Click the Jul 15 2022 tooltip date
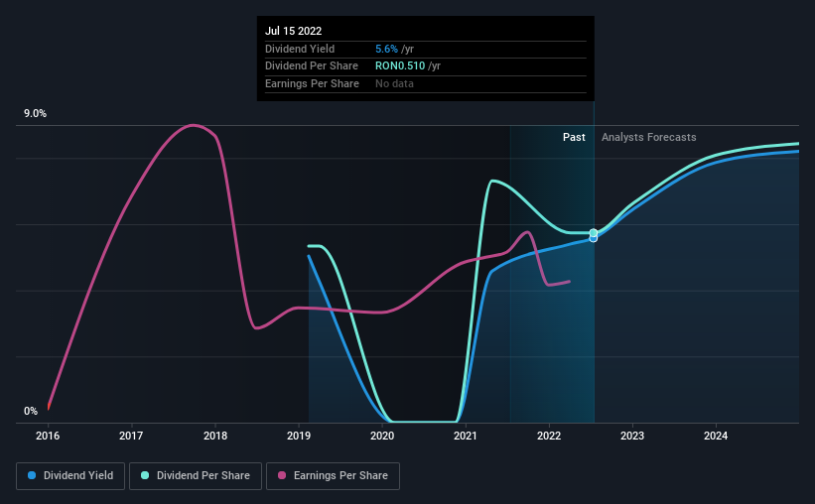Screen dimensions: 815x504 (x=293, y=31)
